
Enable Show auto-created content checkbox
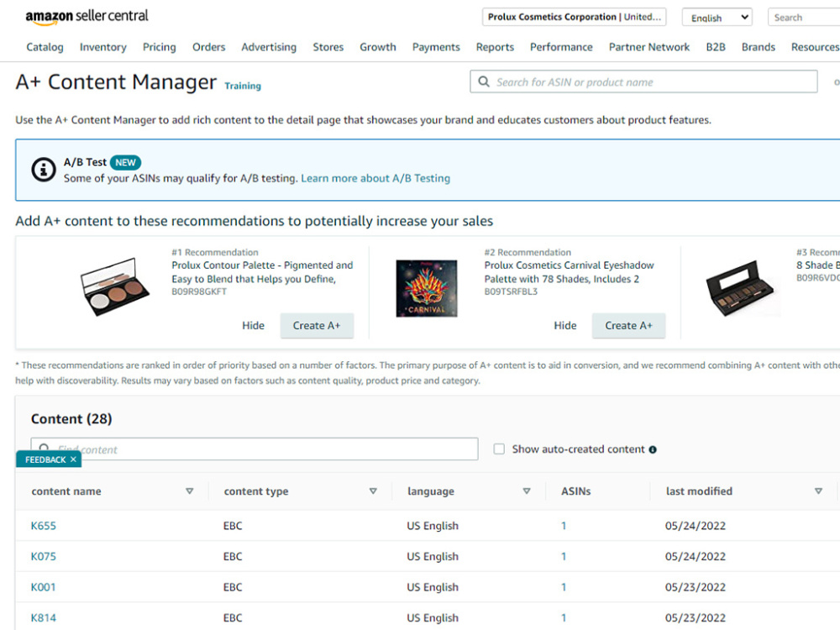click(x=499, y=449)
